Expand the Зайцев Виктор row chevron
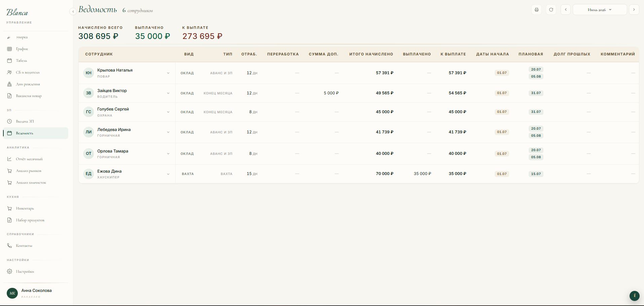644x306 pixels. click(x=168, y=93)
